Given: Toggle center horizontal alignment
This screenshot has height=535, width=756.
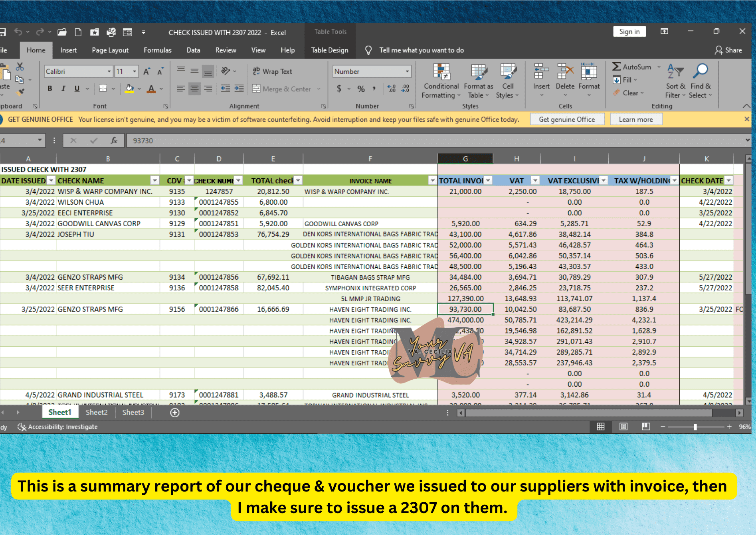Looking at the screenshot, I should (194, 89).
